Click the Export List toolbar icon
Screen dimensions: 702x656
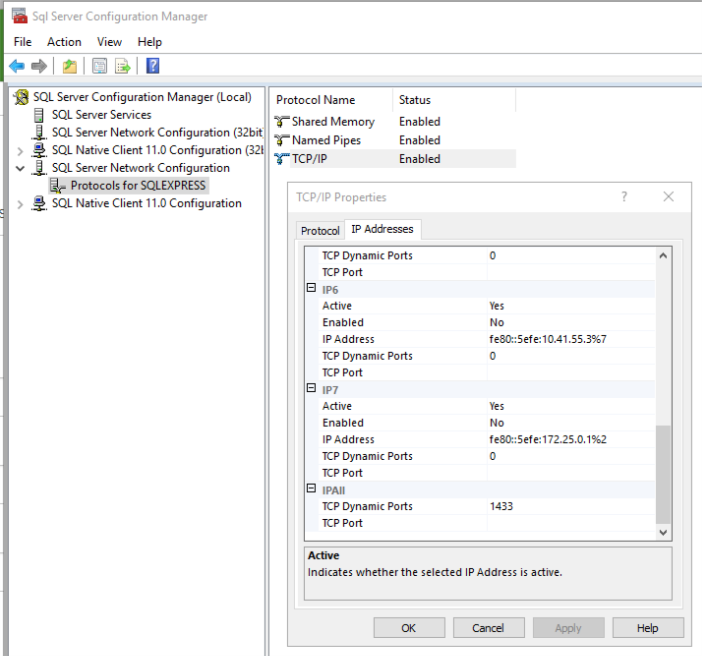pyautogui.click(x=123, y=66)
